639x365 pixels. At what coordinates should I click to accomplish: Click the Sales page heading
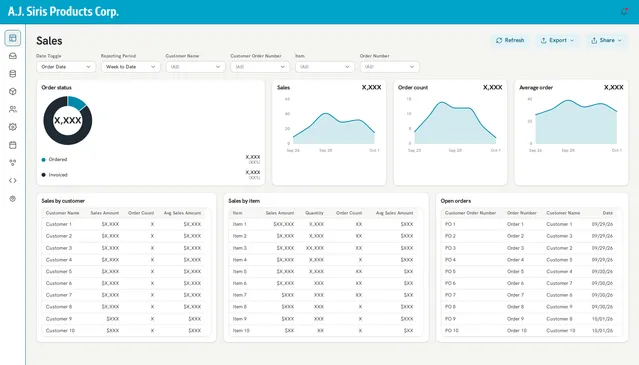pos(49,41)
